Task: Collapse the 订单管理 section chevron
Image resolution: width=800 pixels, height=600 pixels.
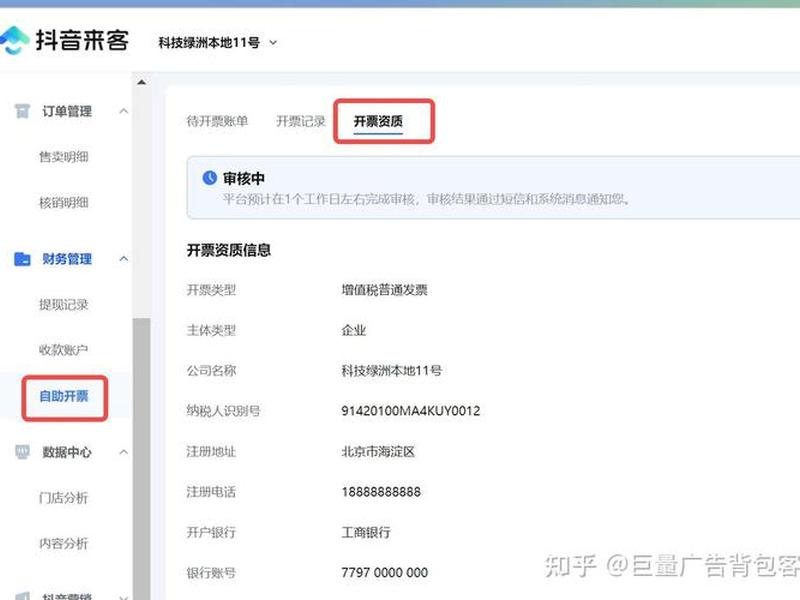Action: point(123,111)
